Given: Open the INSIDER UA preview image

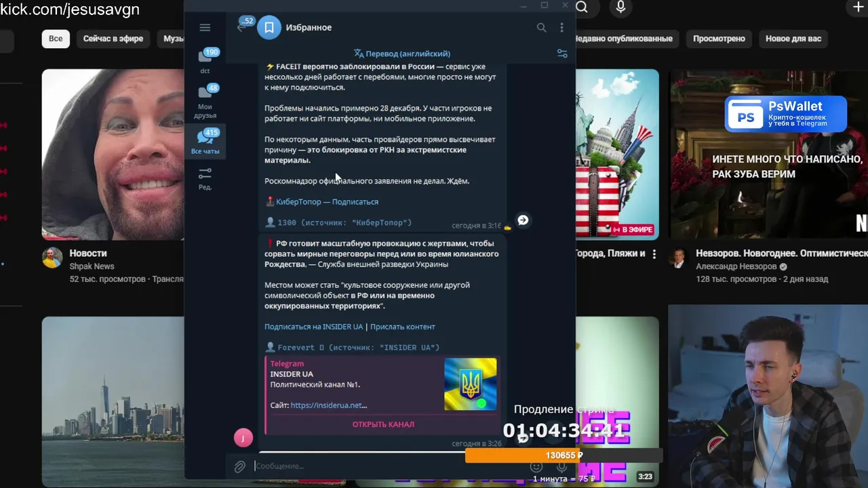Looking at the screenshot, I should [x=470, y=384].
